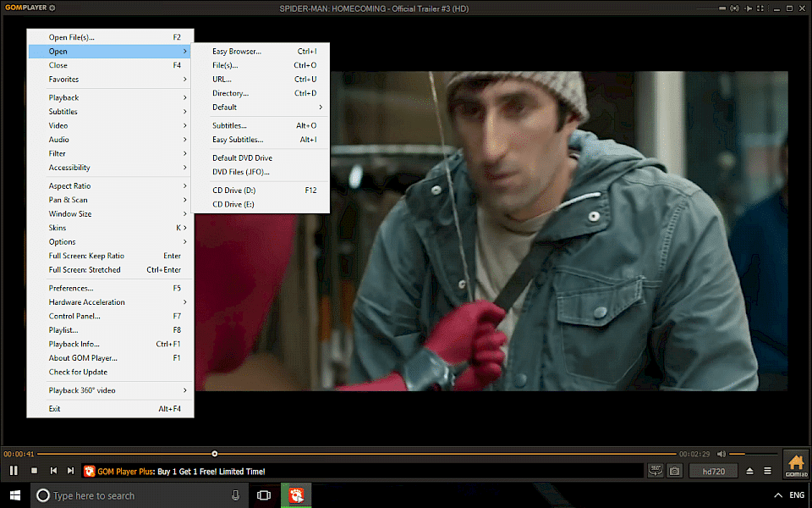Choose Full Screen: Keep Ratio
This screenshot has width=812, height=508.
(x=110, y=256)
